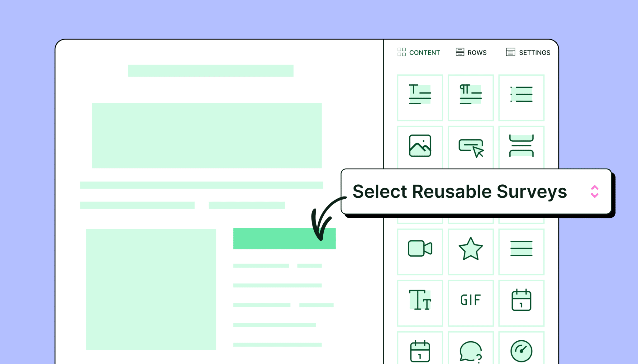Pick the GIF content block

click(x=471, y=303)
